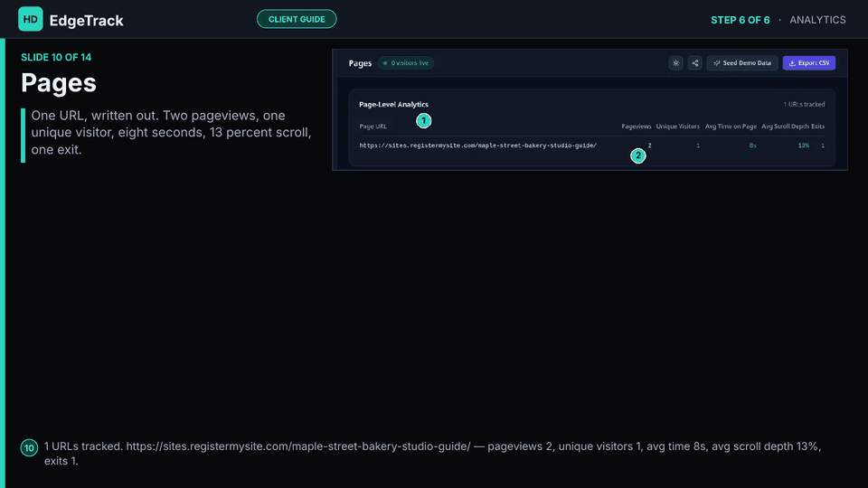
Task: Sort by the Avg Time on Page column
Action: point(731,127)
